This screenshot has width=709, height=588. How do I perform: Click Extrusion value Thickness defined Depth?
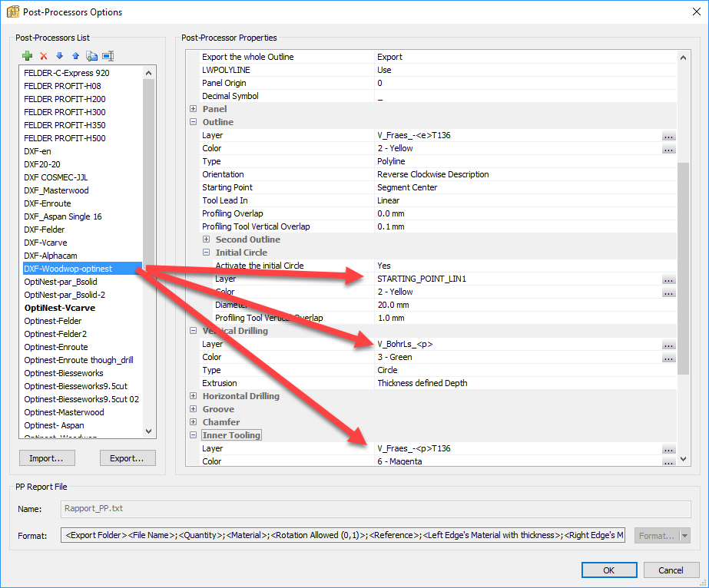pyautogui.click(x=422, y=383)
